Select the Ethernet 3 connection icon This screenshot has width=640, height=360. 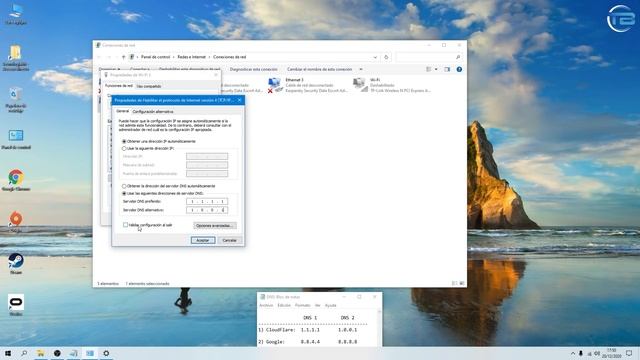(275, 85)
